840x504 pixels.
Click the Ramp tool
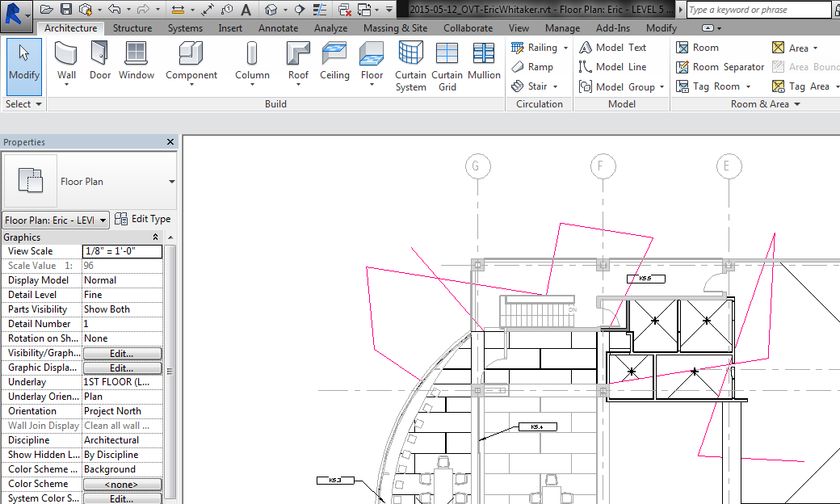click(x=532, y=67)
